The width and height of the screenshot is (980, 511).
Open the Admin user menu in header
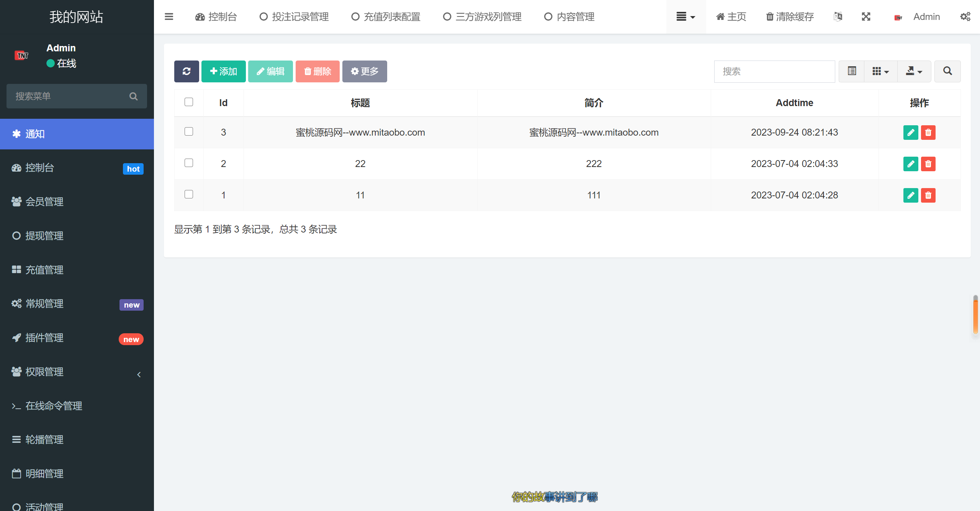click(917, 17)
